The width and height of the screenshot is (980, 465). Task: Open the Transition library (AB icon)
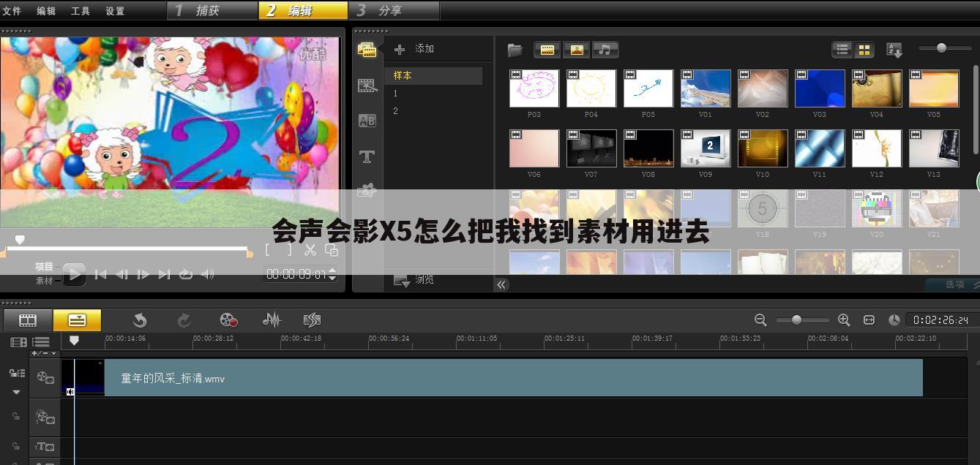pyautogui.click(x=367, y=121)
